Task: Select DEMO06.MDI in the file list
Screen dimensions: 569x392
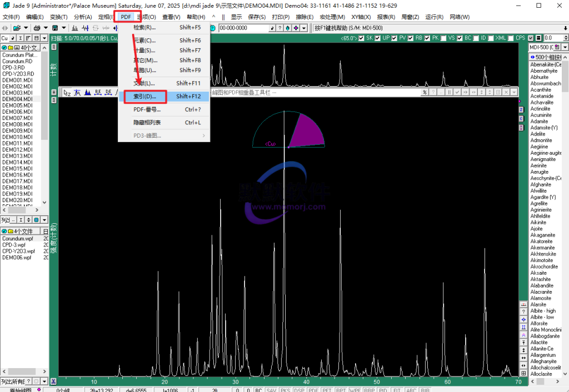Action: pos(17,112)
